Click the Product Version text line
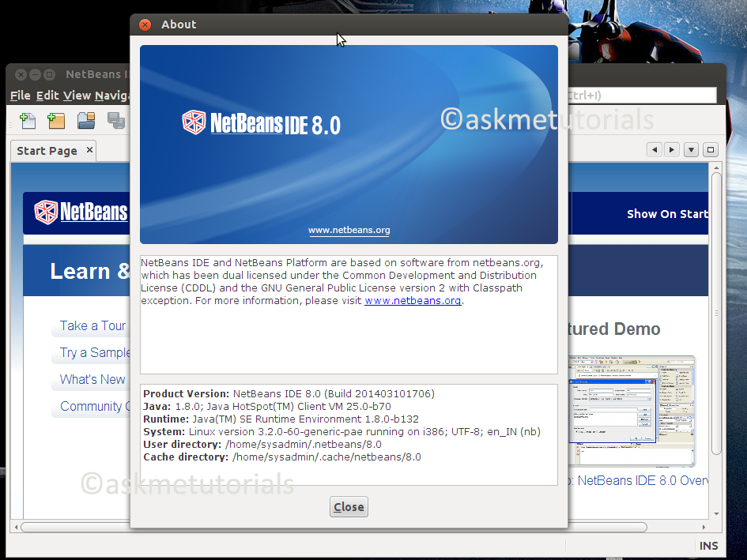 pos(289,394)
